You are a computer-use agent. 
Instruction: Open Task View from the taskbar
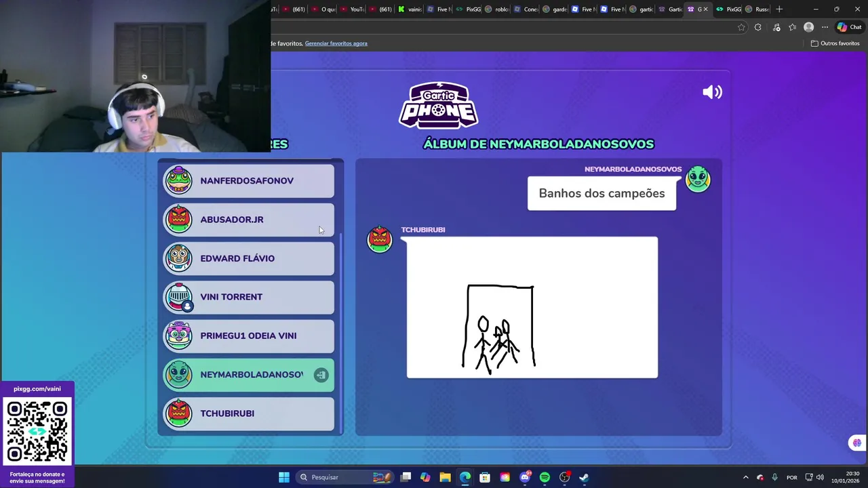pyautogui.click(x=406, y=477)
